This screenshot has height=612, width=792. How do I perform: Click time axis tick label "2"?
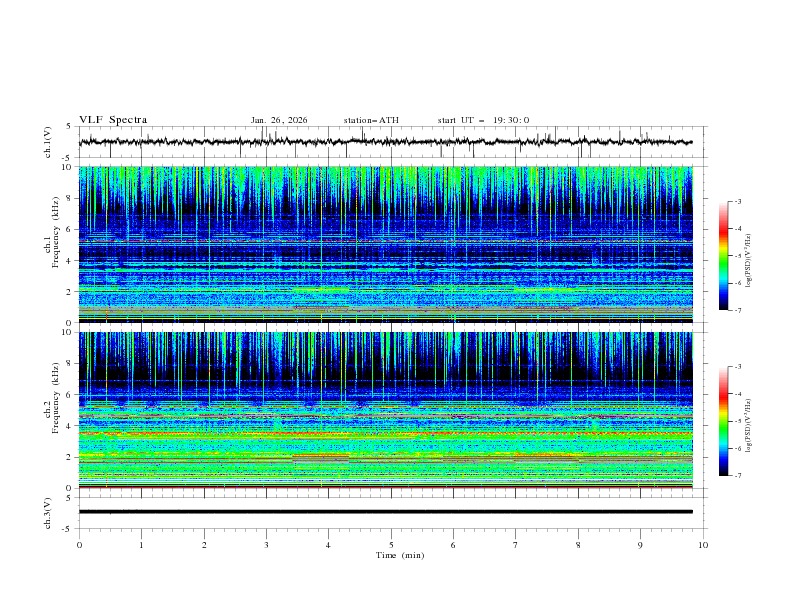(204, 545)
